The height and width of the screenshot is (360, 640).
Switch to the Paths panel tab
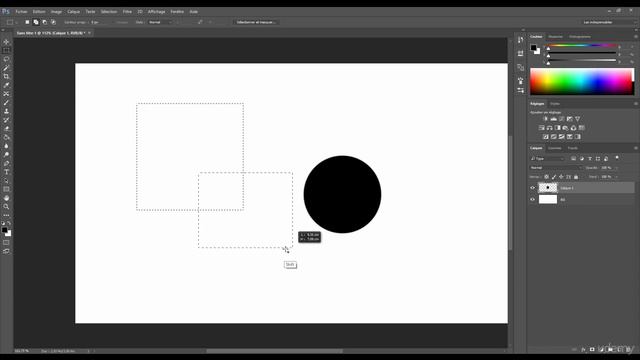point(573,148)
